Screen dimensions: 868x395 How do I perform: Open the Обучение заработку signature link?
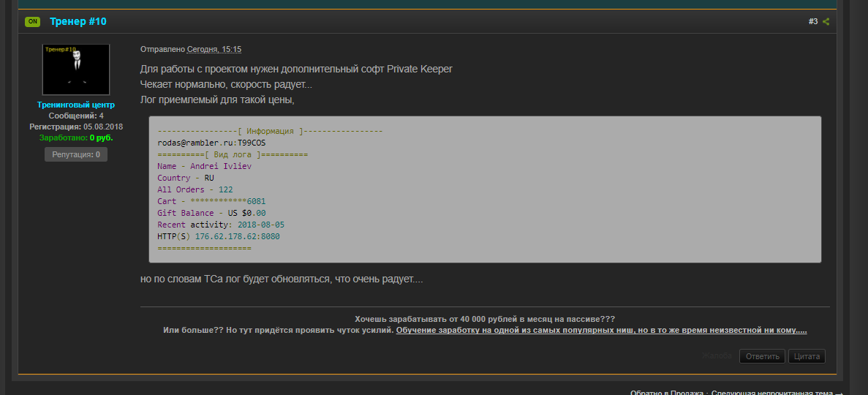point(601,331)
